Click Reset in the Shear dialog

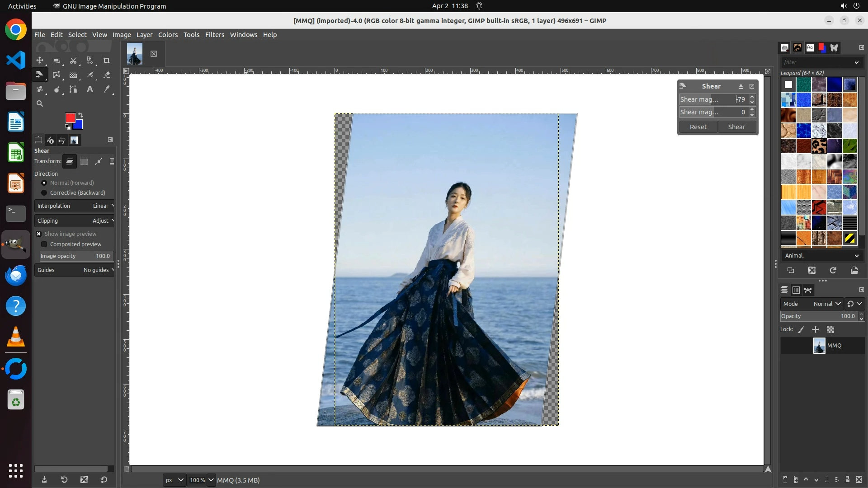[x=698, y=127]
